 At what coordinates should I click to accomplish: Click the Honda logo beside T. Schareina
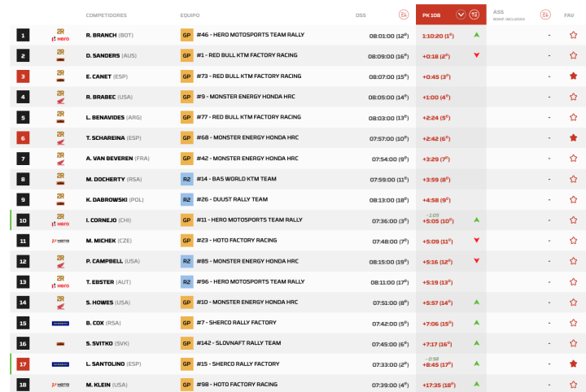61,138
